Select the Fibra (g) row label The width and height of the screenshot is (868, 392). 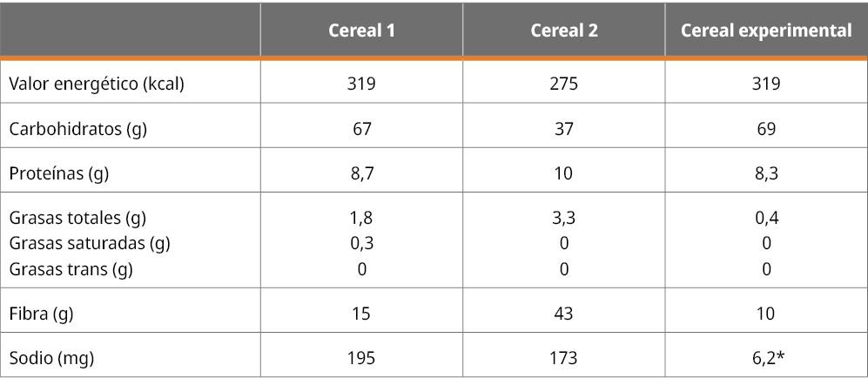click(41, 313)
